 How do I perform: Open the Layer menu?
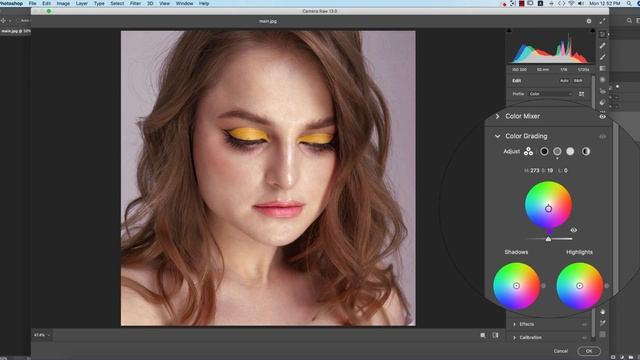[x=82, y=3]
